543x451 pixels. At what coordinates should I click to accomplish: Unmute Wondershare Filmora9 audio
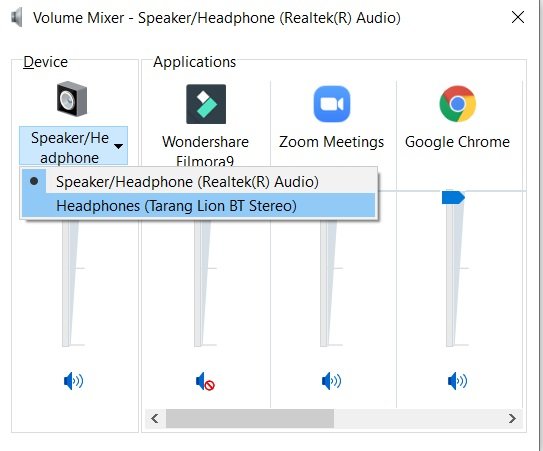(205, 381)
